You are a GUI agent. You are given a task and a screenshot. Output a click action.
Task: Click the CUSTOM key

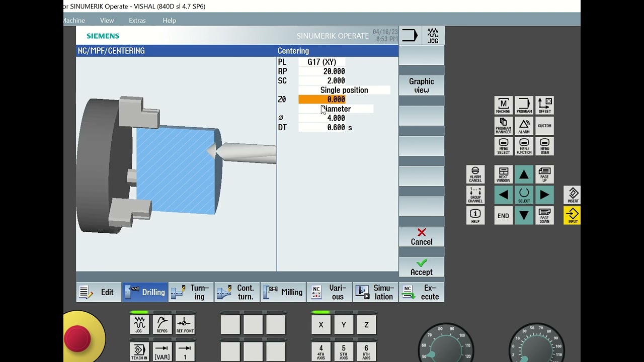[544, 126]
